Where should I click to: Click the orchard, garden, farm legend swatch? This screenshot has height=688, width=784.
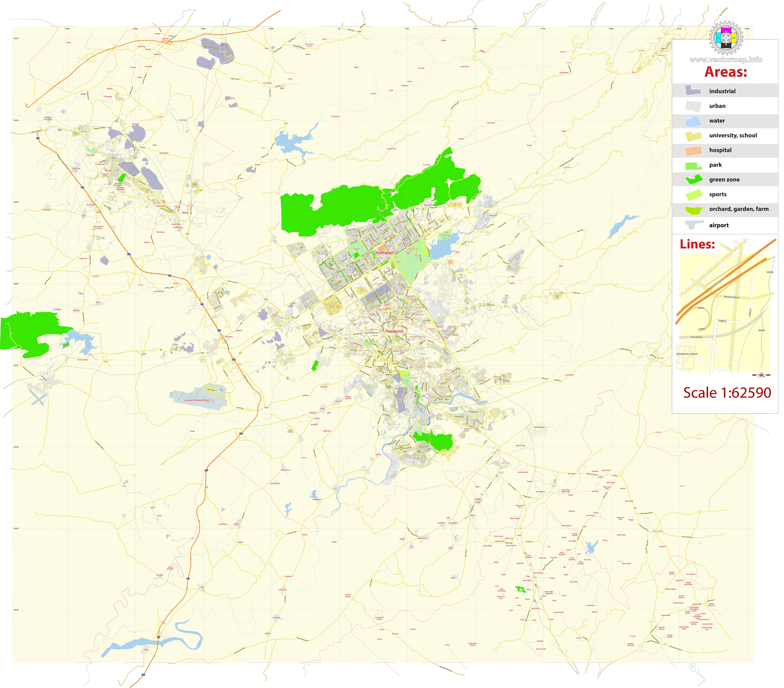pos(694,210)
